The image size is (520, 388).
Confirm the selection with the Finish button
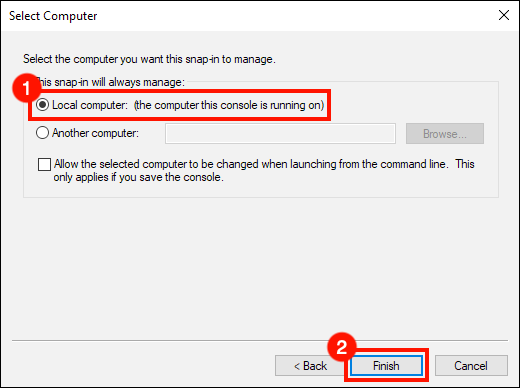click(x=386, y=366)
